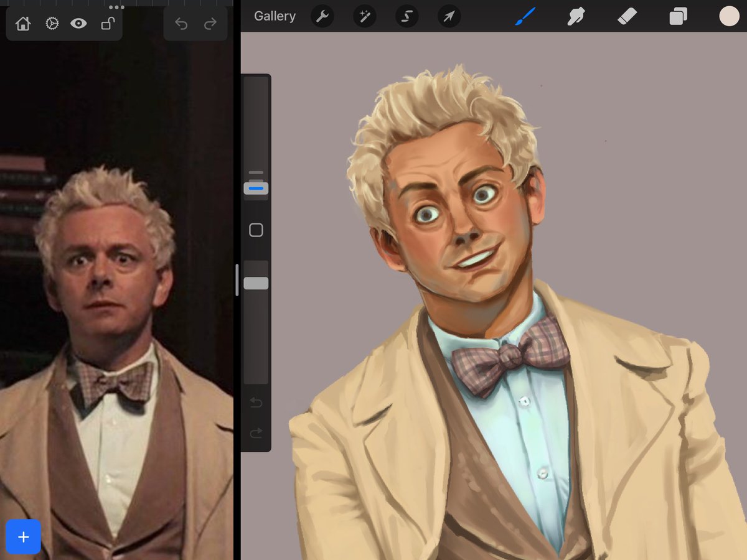The image size is (747, 560).
Task: Tap the split view divider handle
Action: (x=237, y=280)
